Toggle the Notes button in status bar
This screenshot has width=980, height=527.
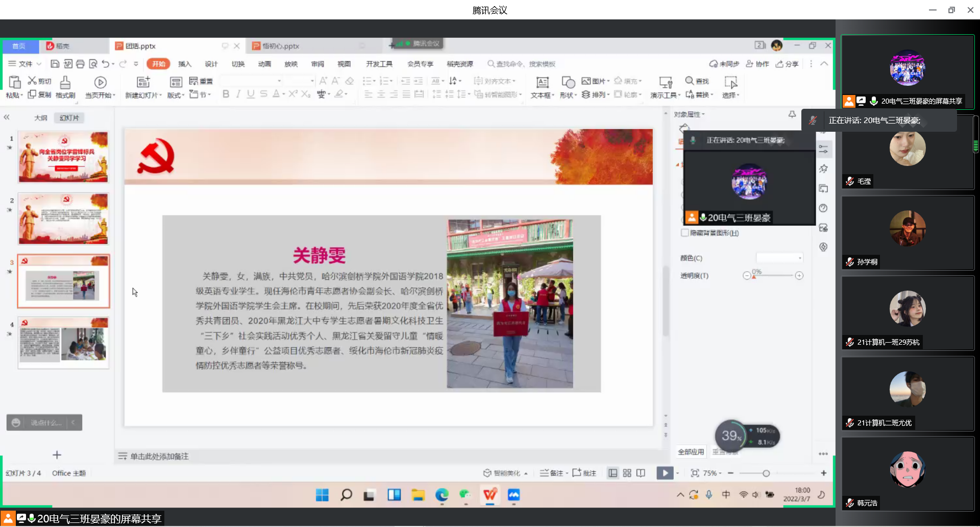551,473
